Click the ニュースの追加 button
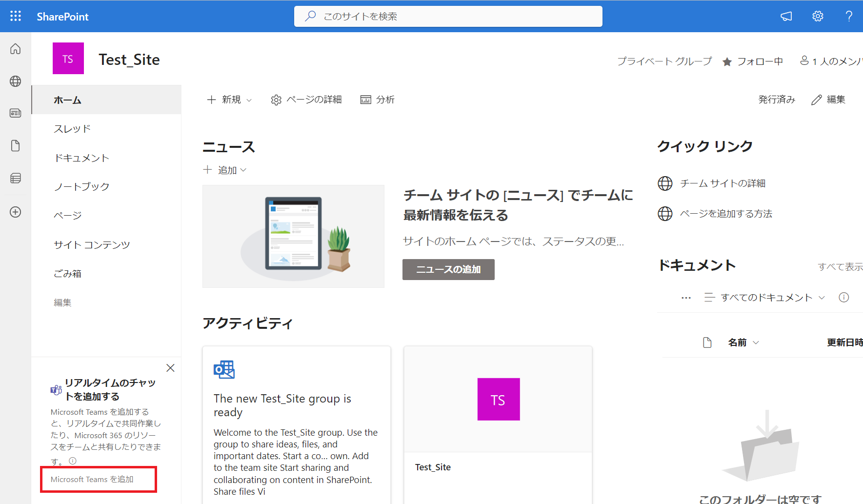863x504 pixels. [x=448, y=269]
